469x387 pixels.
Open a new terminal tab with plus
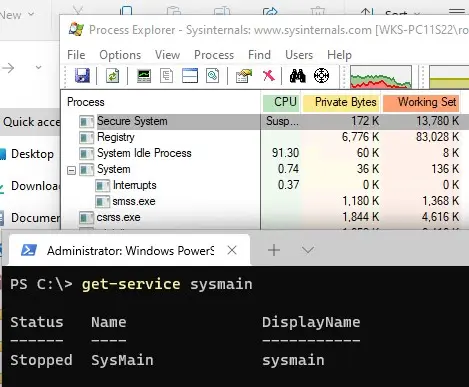pos(274,250)
